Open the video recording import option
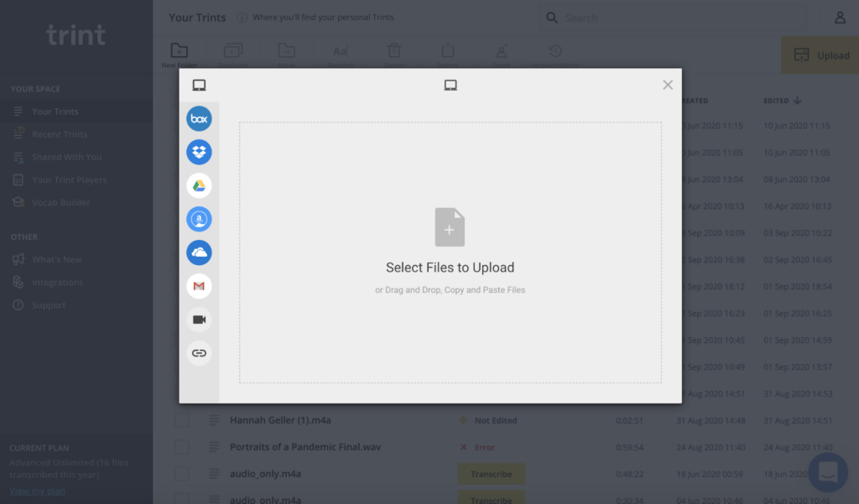 point(199,320)
